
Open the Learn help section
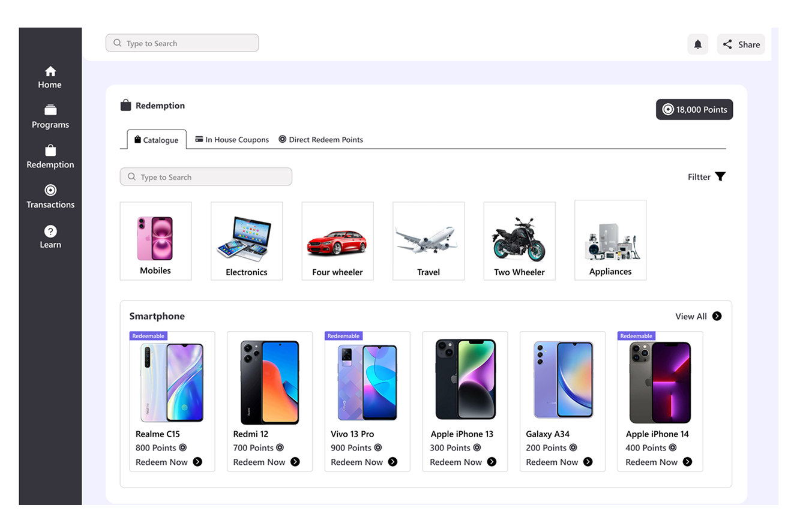[x=50, y=238]
